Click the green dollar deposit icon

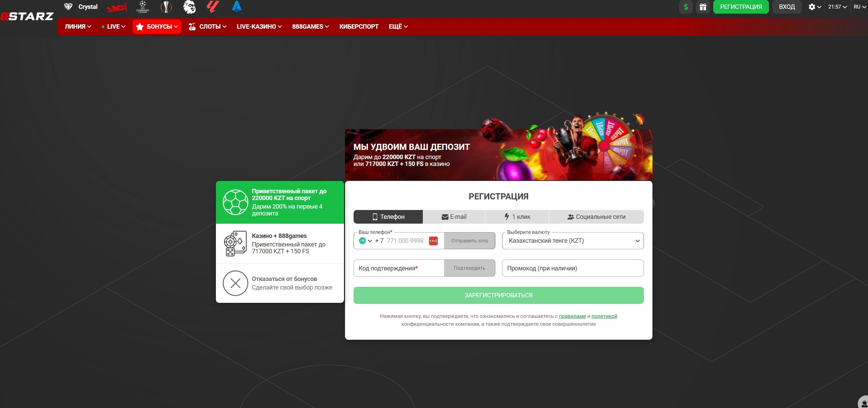(x=686, y=7)
